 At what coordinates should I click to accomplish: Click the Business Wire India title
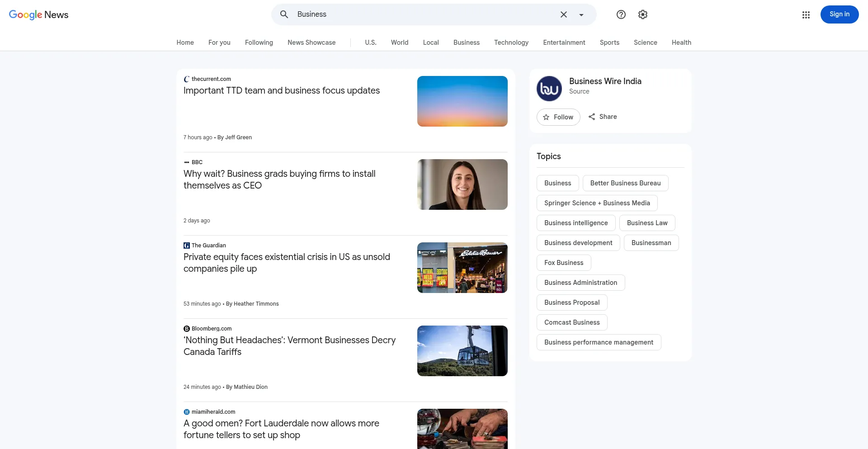coord(605,81)
